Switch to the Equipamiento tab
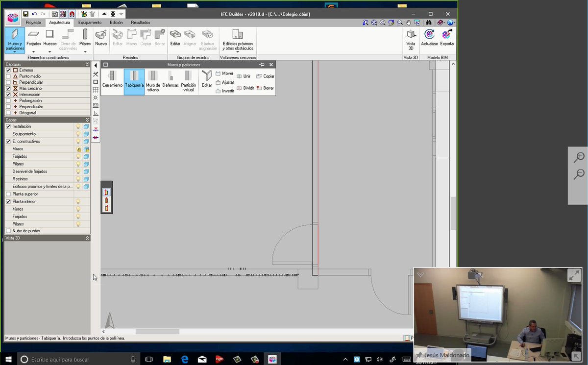588x365 pixels. tap(90, 23)
